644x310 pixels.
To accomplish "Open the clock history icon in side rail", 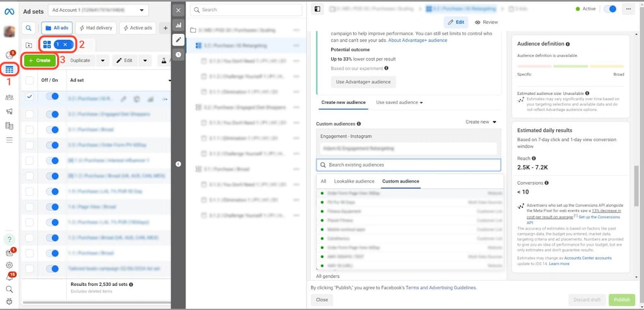I will coord(178,55).
